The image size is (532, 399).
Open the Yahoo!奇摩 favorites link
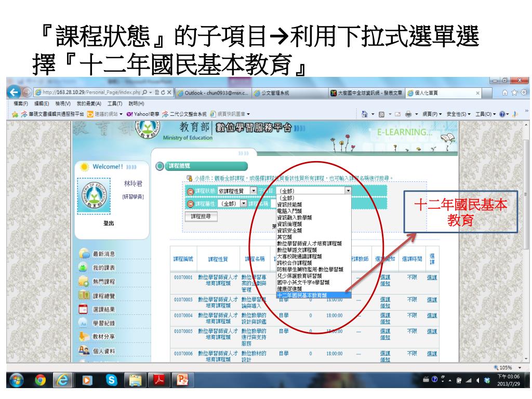tap(142, 114)
